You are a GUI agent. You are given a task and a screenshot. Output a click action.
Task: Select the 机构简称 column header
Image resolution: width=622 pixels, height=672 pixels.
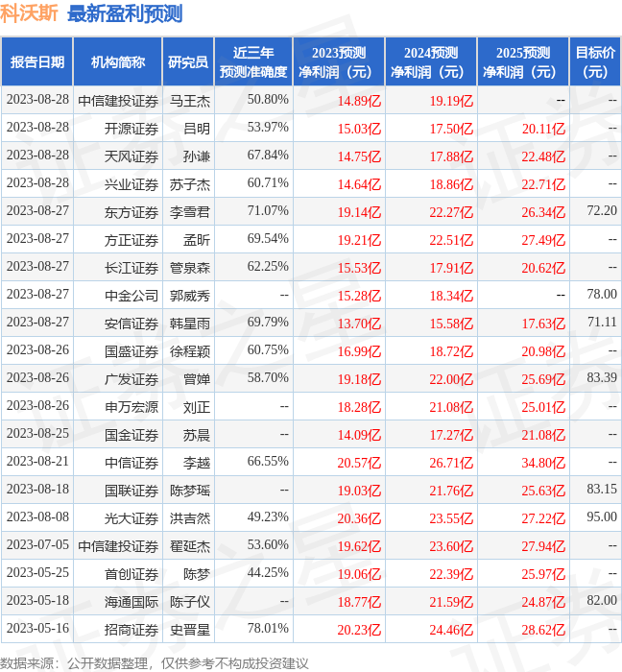[118, 61]
